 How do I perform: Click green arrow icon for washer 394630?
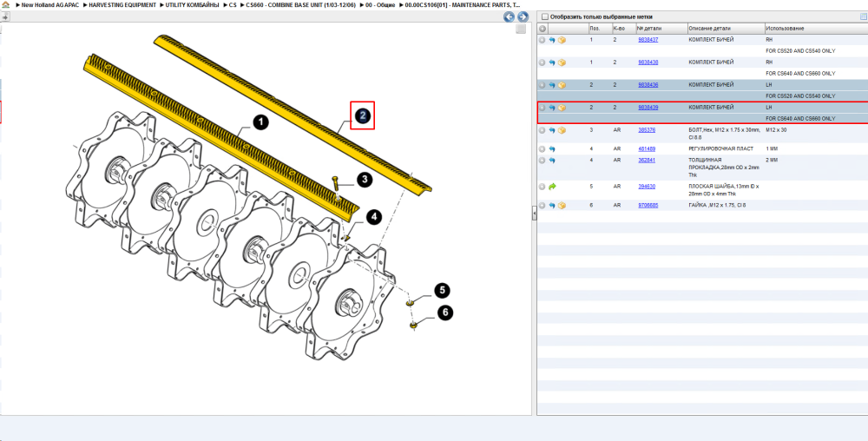click(x=552, y=187)
